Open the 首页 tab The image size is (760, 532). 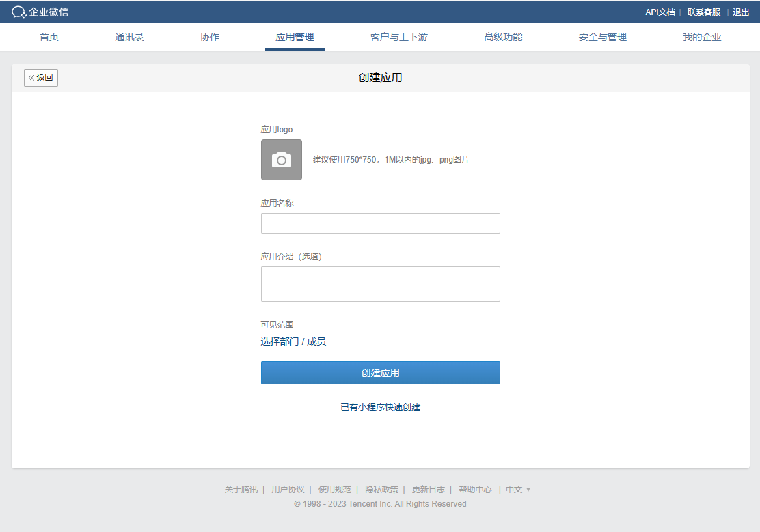click(49, 37)
